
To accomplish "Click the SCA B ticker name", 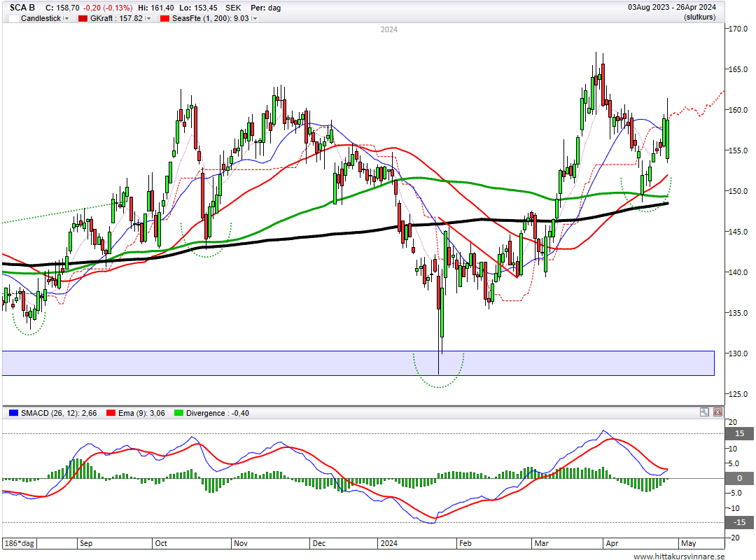I will point(22,8).
